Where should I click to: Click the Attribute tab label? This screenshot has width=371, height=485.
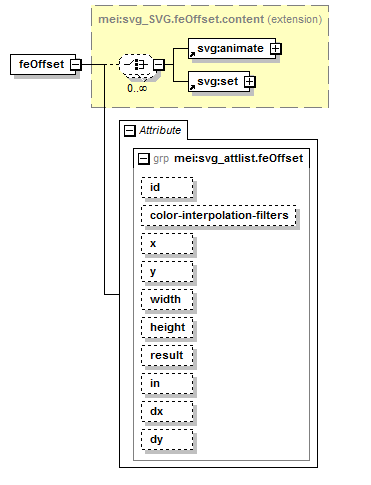coord(160,130)
